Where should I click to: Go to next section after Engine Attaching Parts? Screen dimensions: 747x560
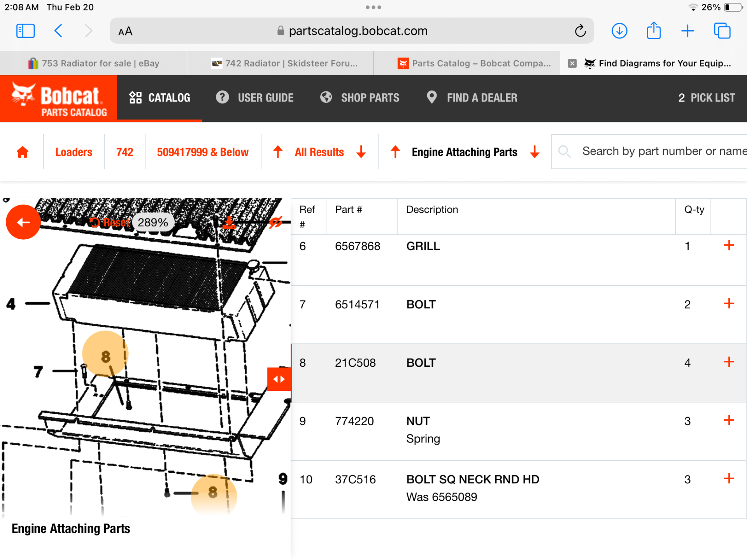pos(535,152)
